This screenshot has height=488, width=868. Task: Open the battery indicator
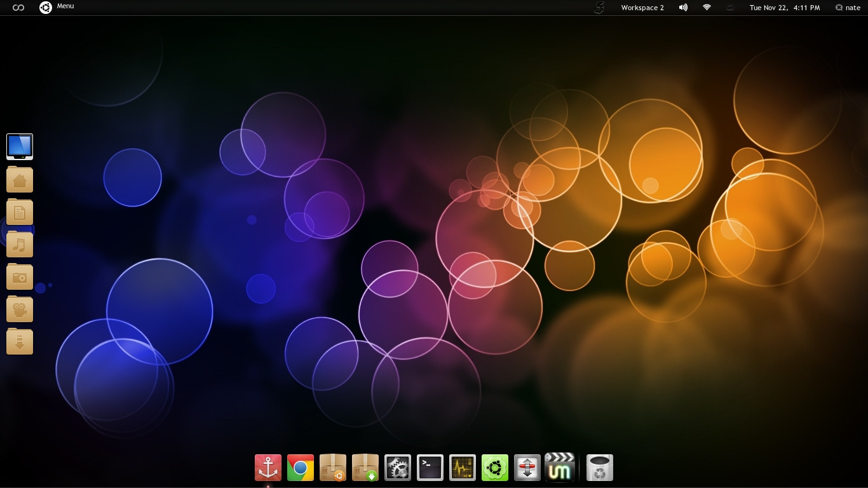[730, 8]
